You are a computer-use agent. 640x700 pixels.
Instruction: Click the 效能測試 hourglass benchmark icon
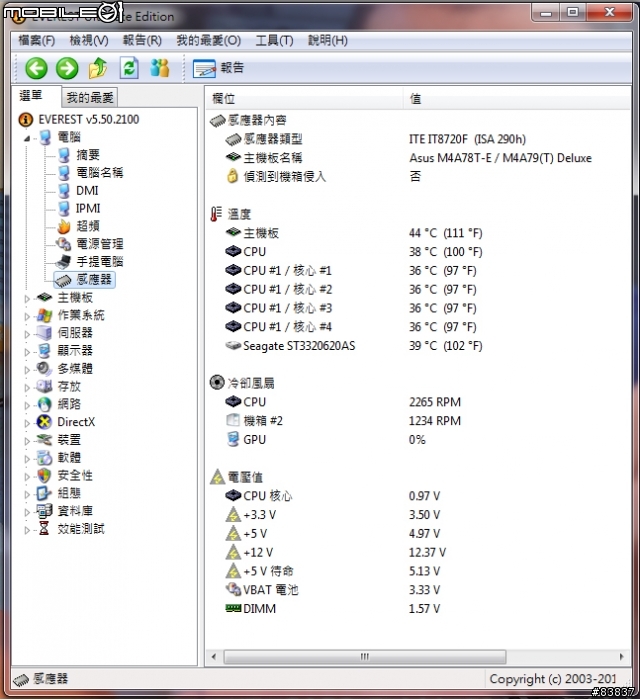point(44,529)
